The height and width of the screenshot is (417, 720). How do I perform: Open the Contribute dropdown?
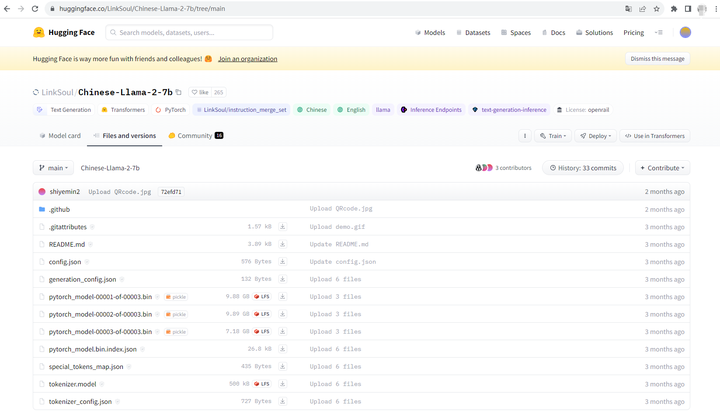(662, 168)
